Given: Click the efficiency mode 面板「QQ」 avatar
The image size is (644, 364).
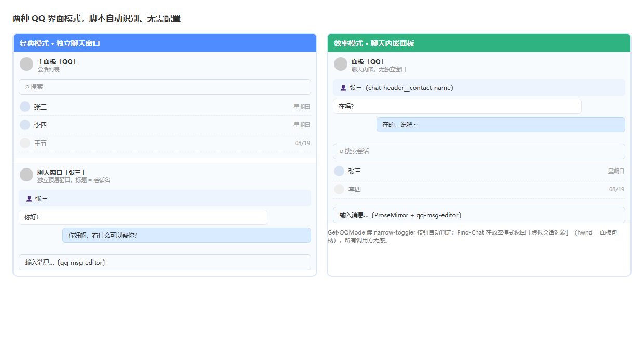Looking at the screenshot, I should 341,64.
